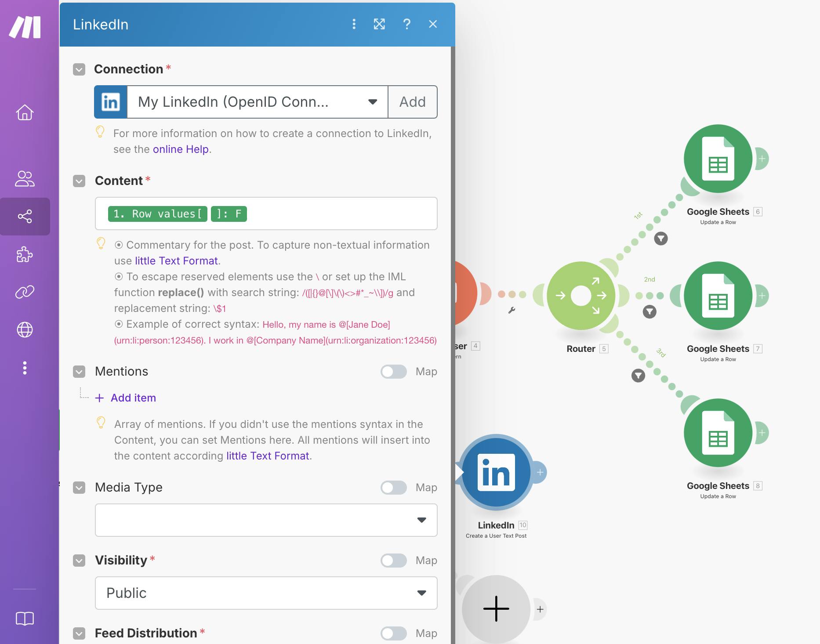Click the LinkedIn panel title
Screen dimensions: 820x644
101,25
